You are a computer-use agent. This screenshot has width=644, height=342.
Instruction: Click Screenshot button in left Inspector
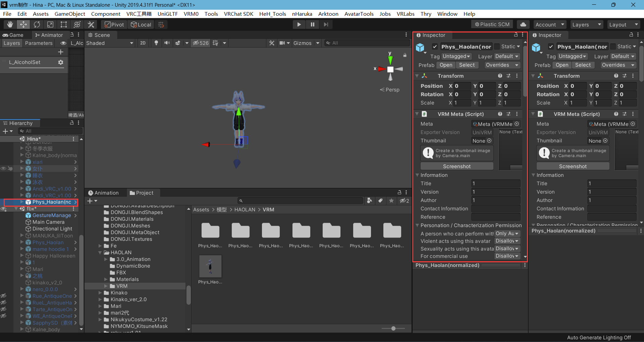(x=457, y=166)
